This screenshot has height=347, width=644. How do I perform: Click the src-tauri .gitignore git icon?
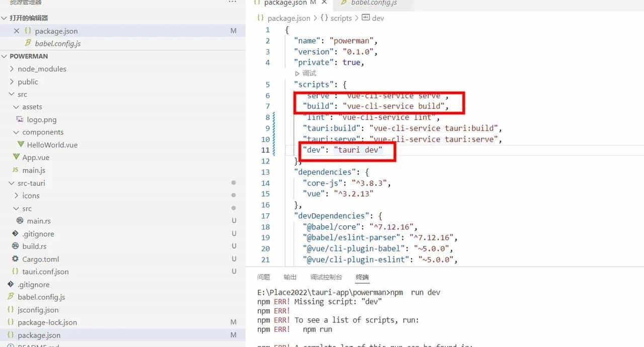click(16, 234)
